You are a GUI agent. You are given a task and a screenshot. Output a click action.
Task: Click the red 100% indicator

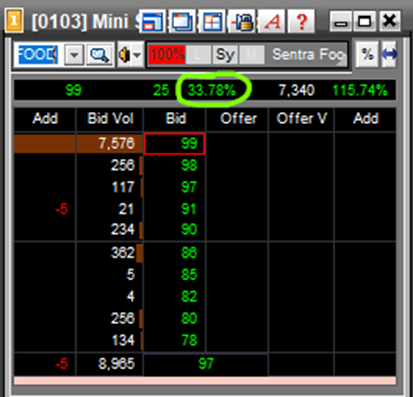click(x=167, y=55)
